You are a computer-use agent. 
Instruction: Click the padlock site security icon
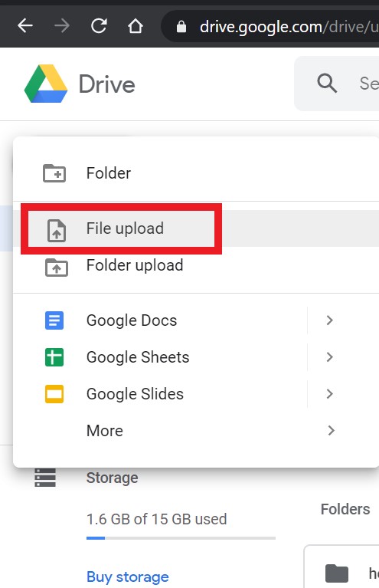pyautogui.click(x=181, y=27)
